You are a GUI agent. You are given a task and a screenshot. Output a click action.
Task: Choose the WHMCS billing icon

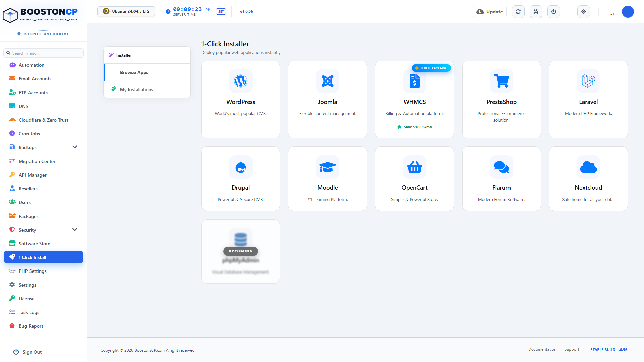(x=414, y=81)
